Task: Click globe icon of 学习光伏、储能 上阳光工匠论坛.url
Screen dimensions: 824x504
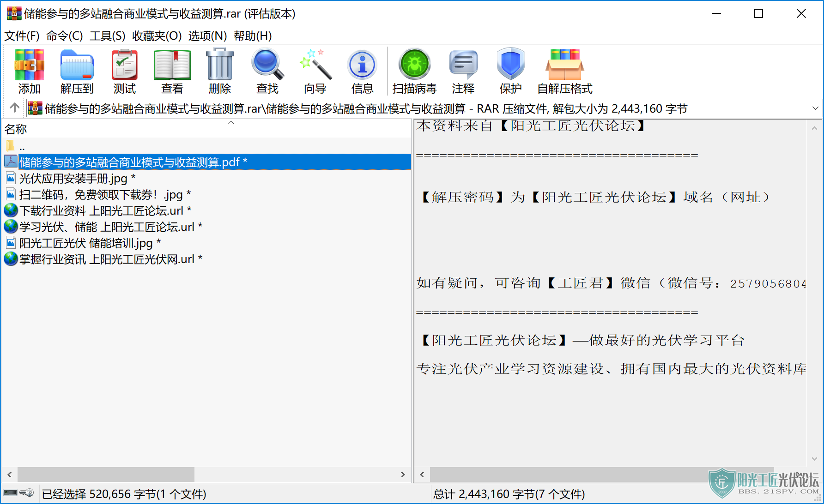Action: point(11,227)
